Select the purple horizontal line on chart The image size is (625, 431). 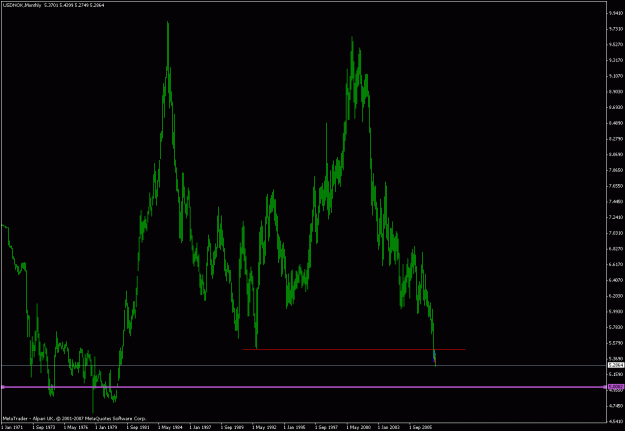pyautogui.click(x=304, y=387)
